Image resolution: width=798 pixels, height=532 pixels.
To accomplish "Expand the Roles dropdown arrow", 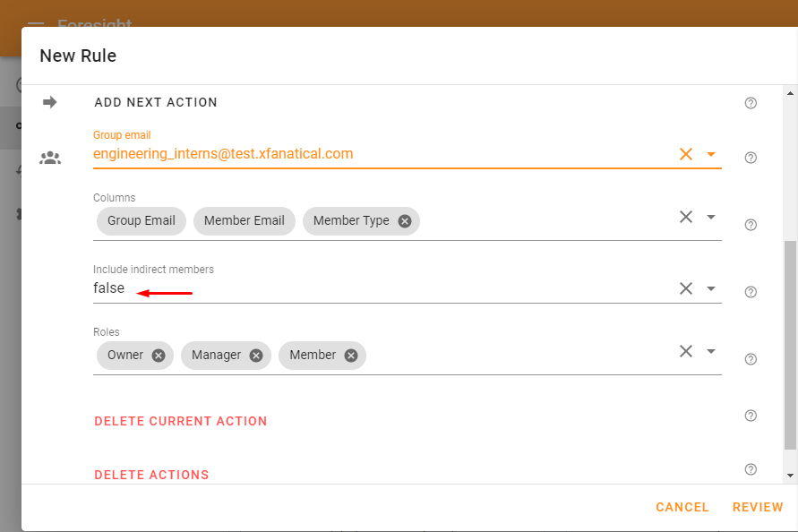I will [711, 351].
